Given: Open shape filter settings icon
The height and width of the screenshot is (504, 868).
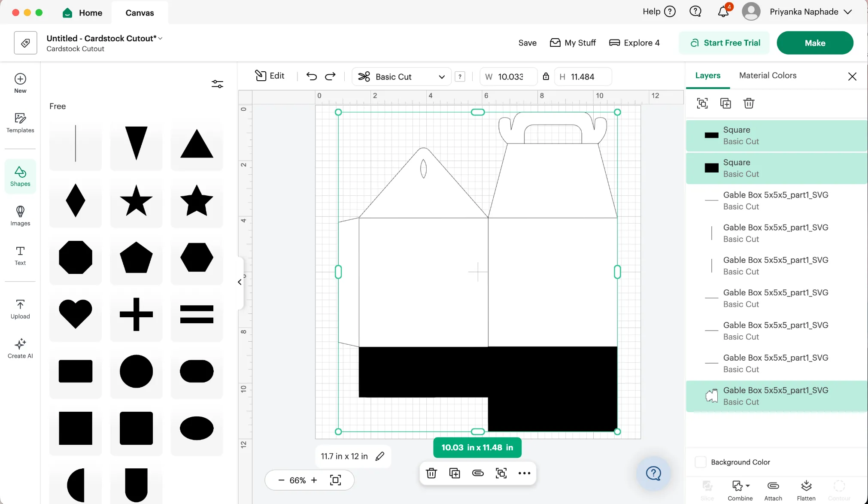Looking at the screenshot, I should click(217, 84).
